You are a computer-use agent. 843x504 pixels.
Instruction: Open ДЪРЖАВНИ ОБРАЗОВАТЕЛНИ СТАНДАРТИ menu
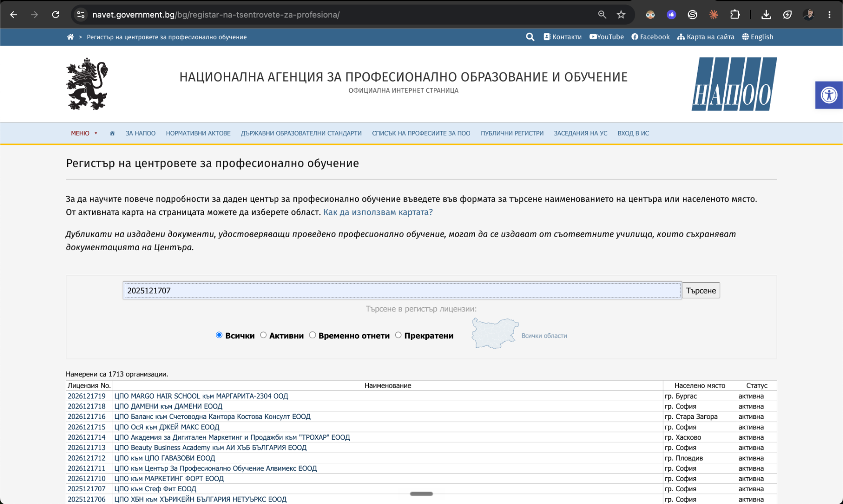point(301,133)
